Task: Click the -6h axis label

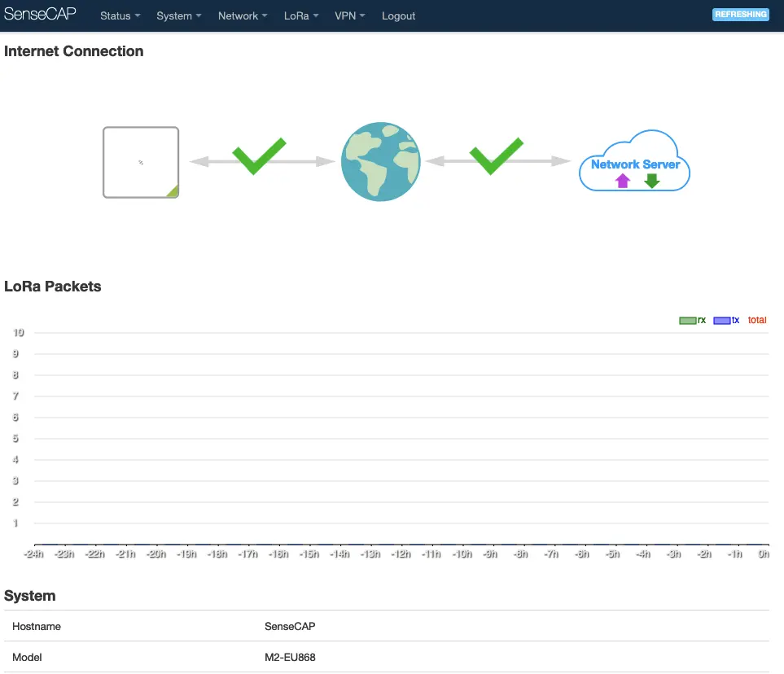Action: pos(582,554)
